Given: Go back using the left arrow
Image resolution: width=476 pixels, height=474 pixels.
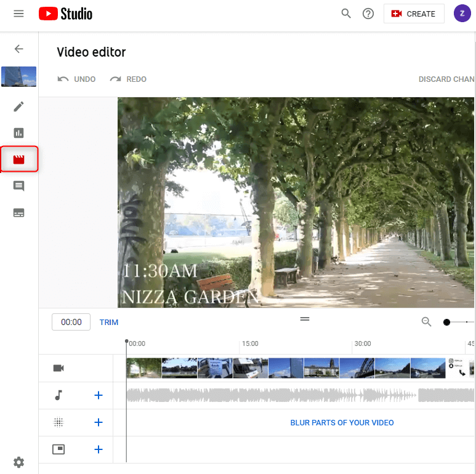Looking at the screenshot, I should click(x=19, y=49).
